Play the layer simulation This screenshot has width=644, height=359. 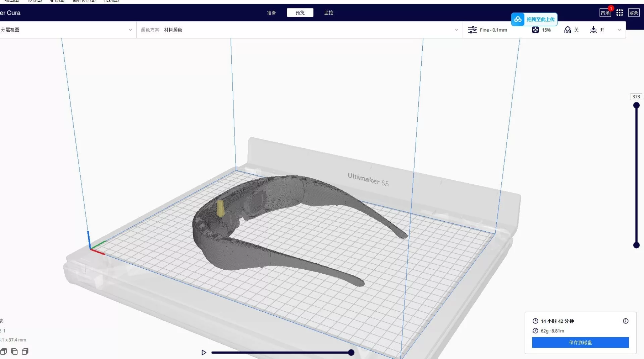click(204, 352)
